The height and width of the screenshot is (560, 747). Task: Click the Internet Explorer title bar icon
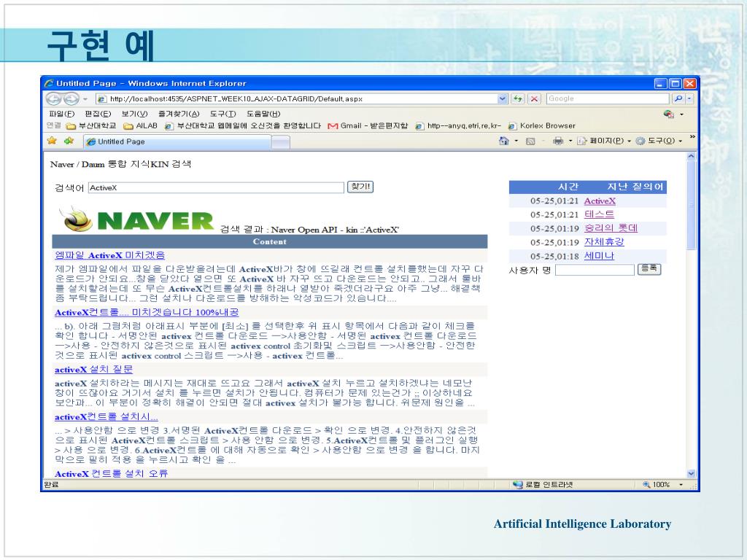49,83
